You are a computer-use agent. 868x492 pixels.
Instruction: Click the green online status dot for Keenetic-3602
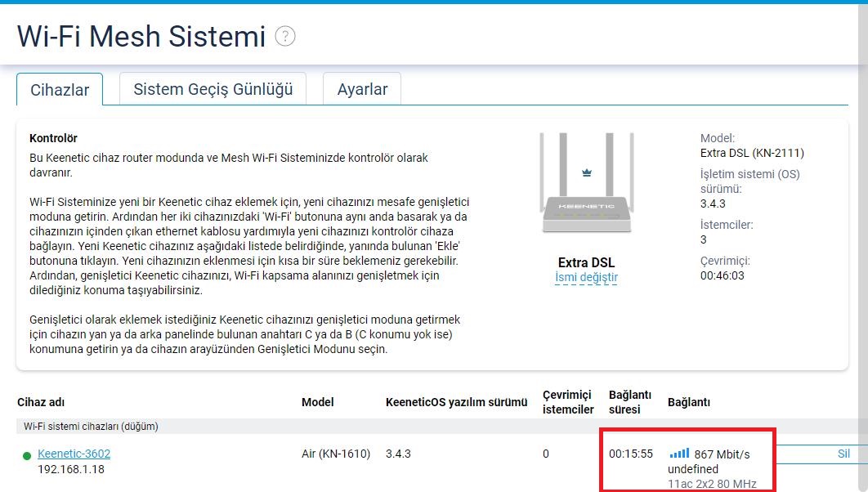click(x=27, y=456)
